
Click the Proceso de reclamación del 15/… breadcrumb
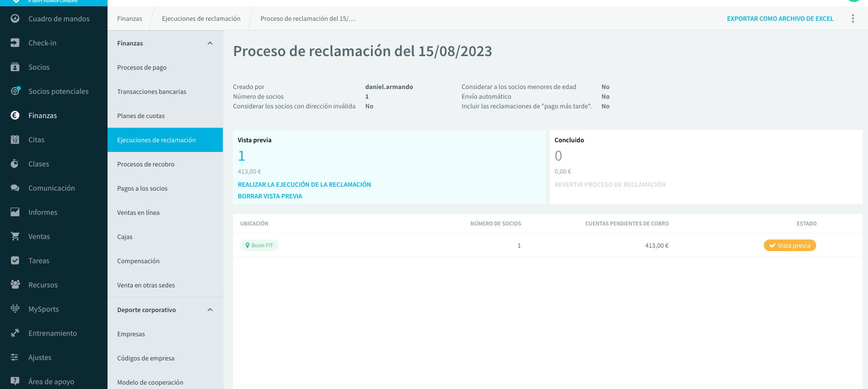[308, 18]
